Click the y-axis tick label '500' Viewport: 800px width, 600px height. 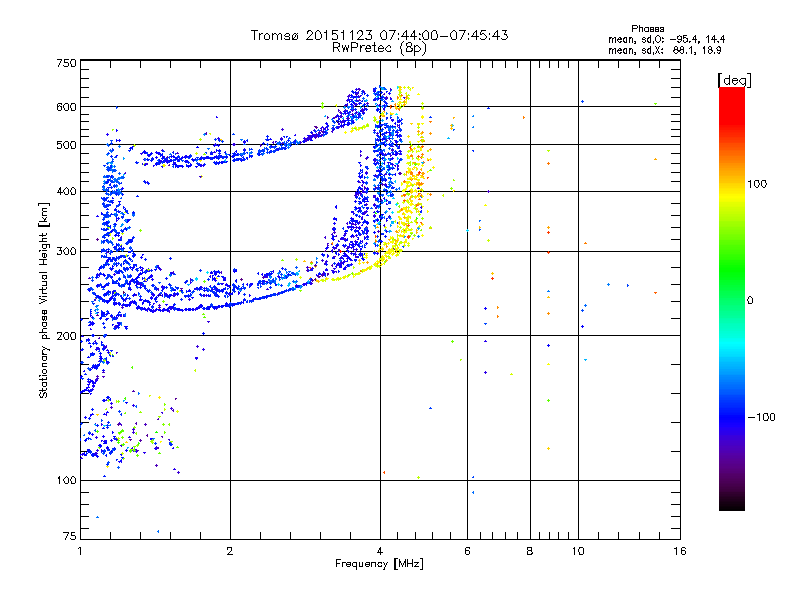pyautogui.click(x=66, y=145)
